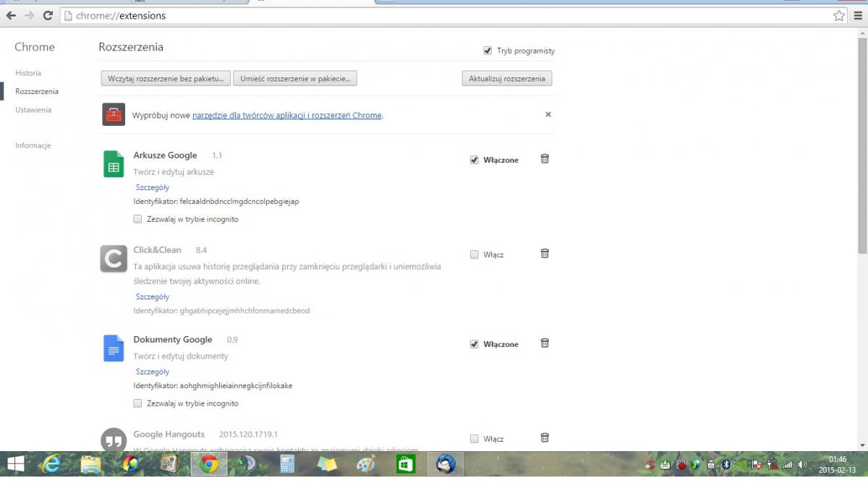Select Rozszerzenia in the Chrome sidebar
Viewport: 868px width, 488px height.
coord(37,92)
